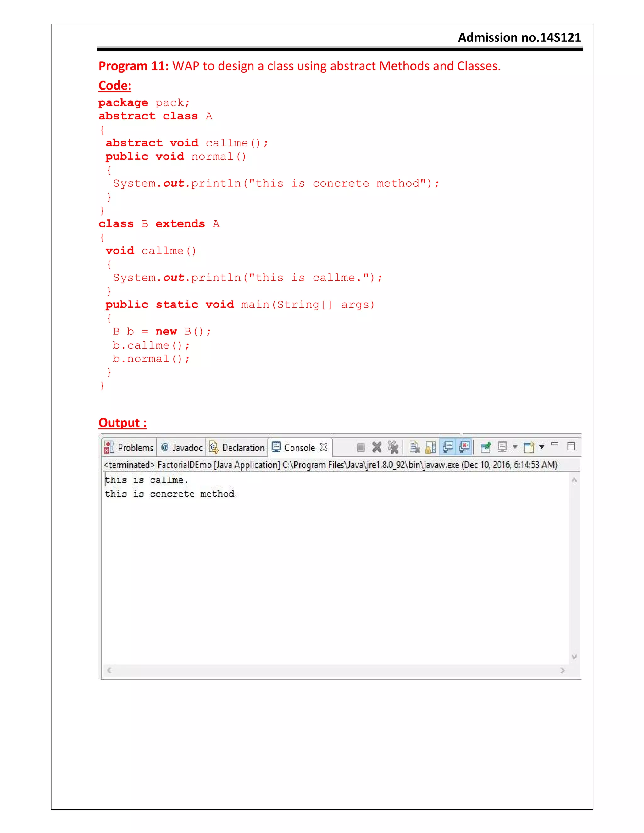Pin the console with pushpin icon
This screenshot has height=833, width=644.
point(486,447)
